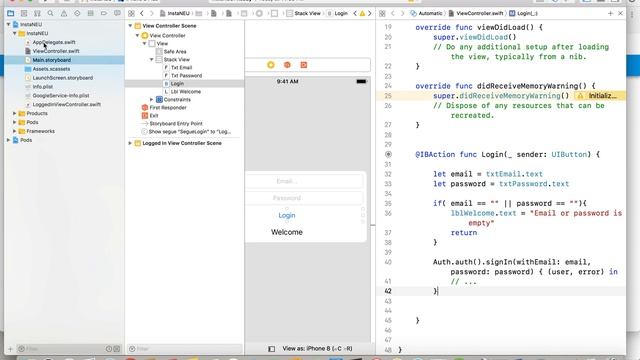Toggle recent files filter in navigator footer
The height and width of the screenshot is (360, 640).
(109, 349)
